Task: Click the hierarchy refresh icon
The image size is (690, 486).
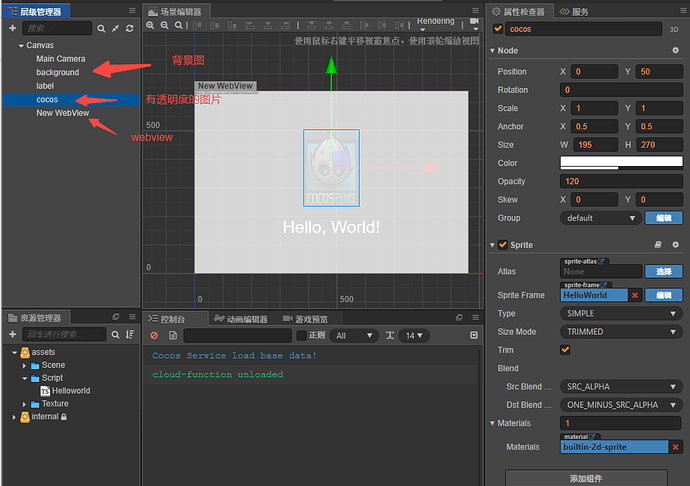Action: click(130, 28)
